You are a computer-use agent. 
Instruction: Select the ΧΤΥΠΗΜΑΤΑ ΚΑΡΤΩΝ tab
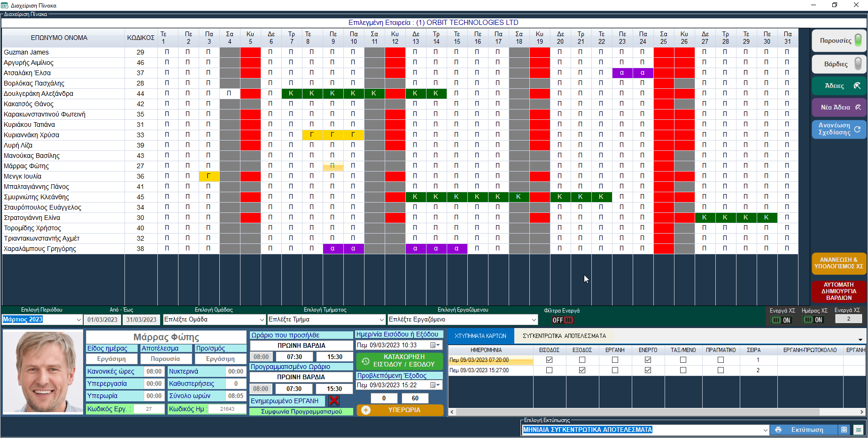click(480, 336)
